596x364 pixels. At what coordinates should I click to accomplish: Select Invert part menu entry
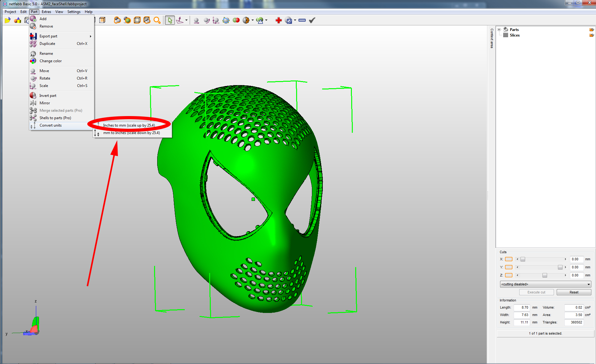62,96
